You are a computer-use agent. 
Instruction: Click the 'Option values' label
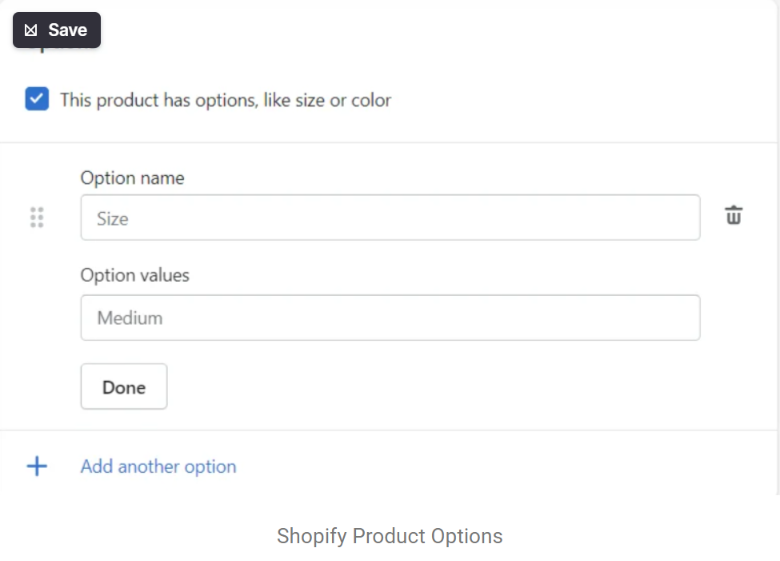click(135, 275)
